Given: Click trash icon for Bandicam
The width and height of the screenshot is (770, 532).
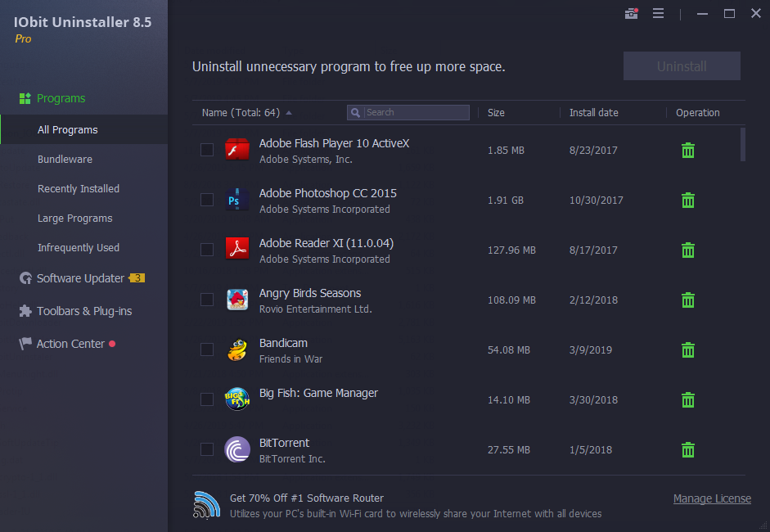Looking at the screenshot, I should [x=688, y=350].
